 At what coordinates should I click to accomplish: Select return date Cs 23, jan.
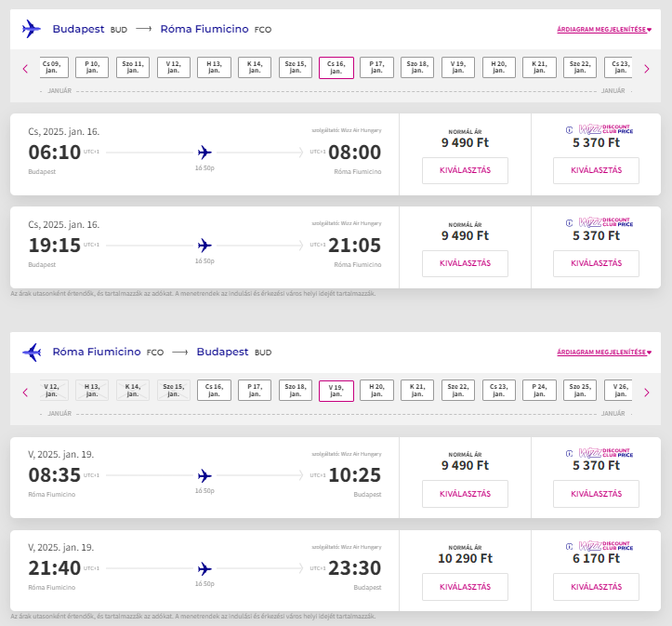[x=498, y=390]
